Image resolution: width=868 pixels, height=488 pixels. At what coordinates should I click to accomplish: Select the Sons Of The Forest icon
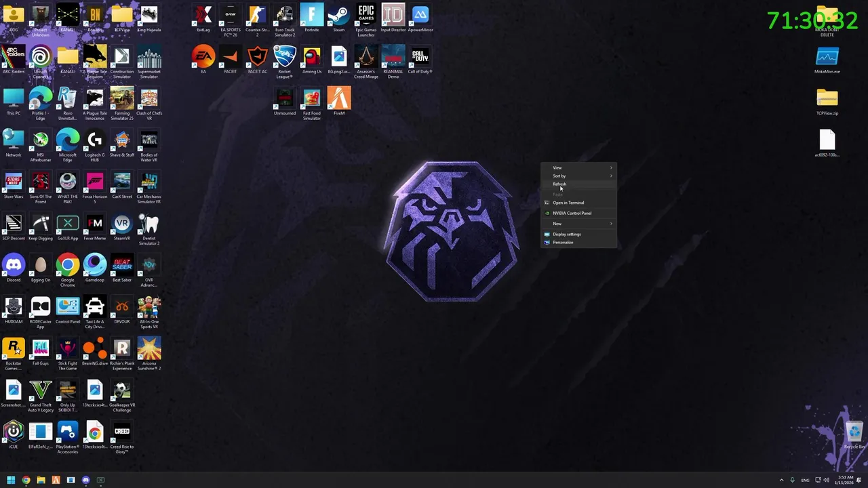[41, 187]
